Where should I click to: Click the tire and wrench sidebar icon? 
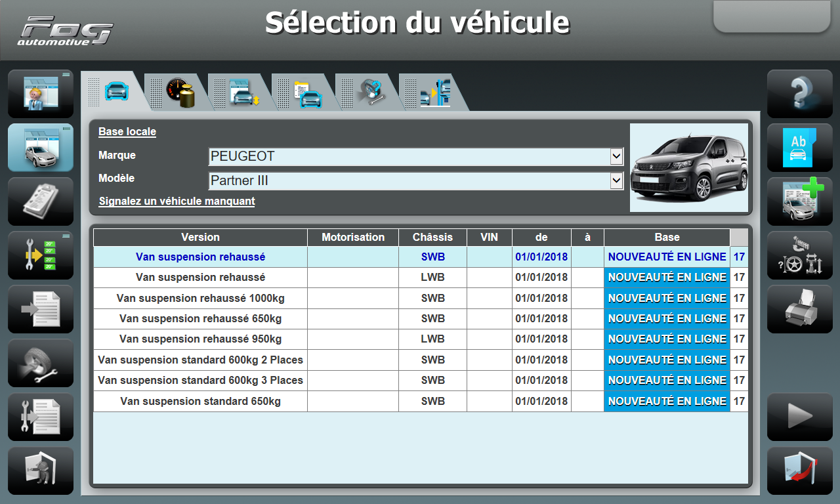(41, 363)
